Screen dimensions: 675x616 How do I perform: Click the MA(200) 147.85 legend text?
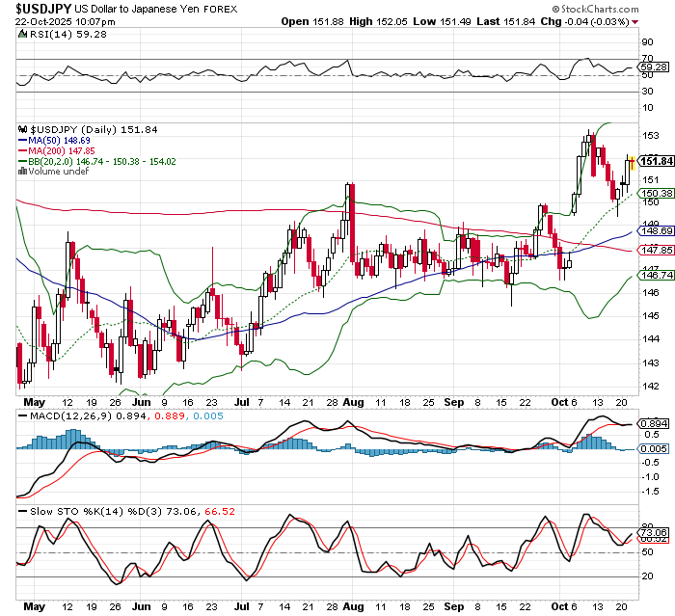tap(62, 150)
